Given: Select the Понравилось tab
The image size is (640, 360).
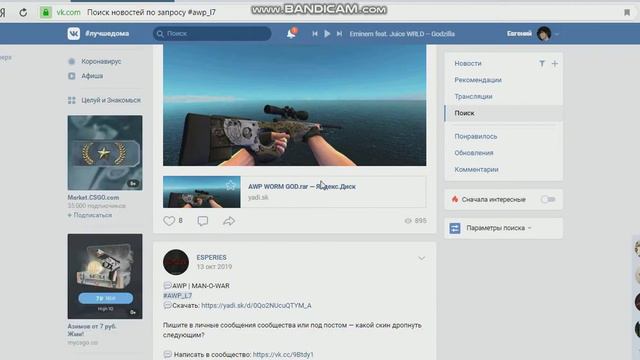Looking at the screenshot, I should point(476,136).
